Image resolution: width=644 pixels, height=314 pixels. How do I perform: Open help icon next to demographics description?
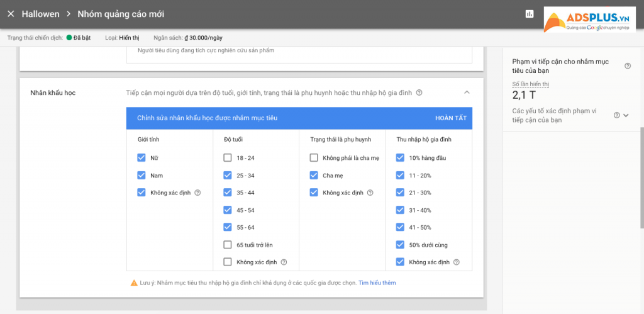(x=419, y=93)
